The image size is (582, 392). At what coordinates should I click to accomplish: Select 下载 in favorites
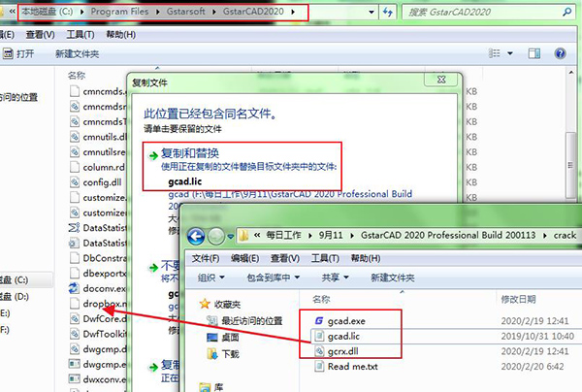coord(223,354)
